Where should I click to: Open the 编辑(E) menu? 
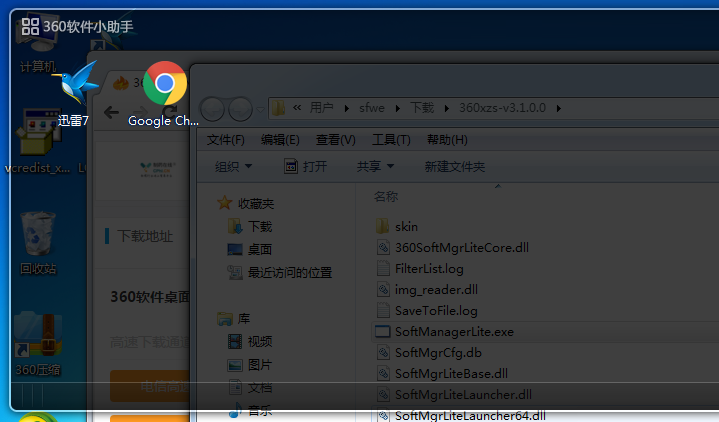coord(280,139)
